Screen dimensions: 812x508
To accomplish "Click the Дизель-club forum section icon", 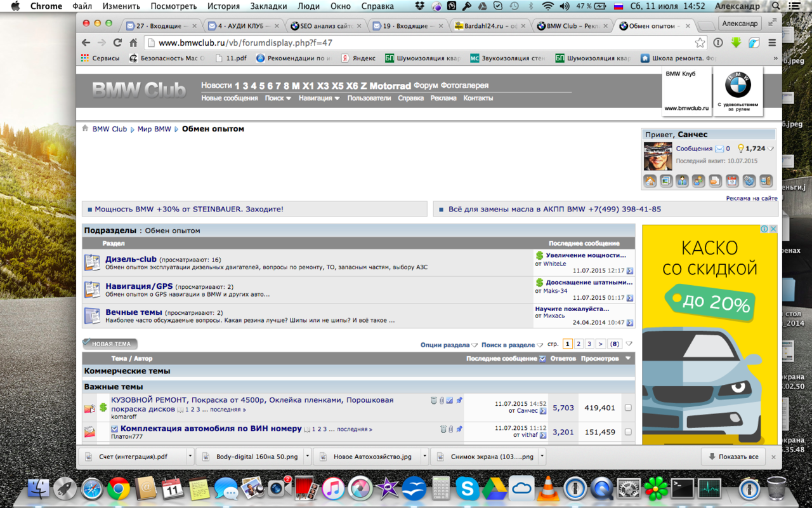I will pyautogui.click(x=93, y=262).
